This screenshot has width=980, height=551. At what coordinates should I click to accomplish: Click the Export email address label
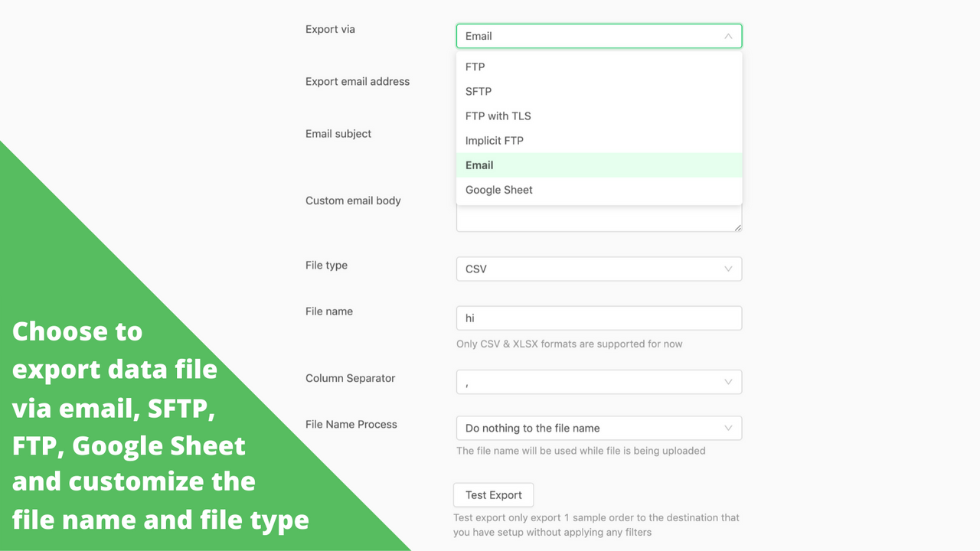[358, 82]
